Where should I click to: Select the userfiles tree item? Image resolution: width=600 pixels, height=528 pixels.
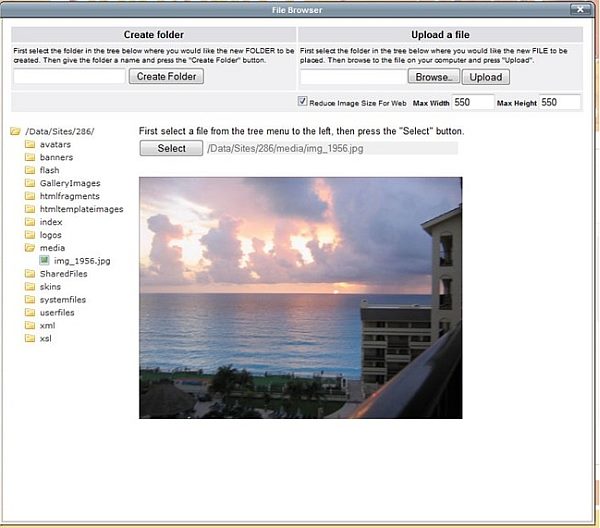[57, 312]
